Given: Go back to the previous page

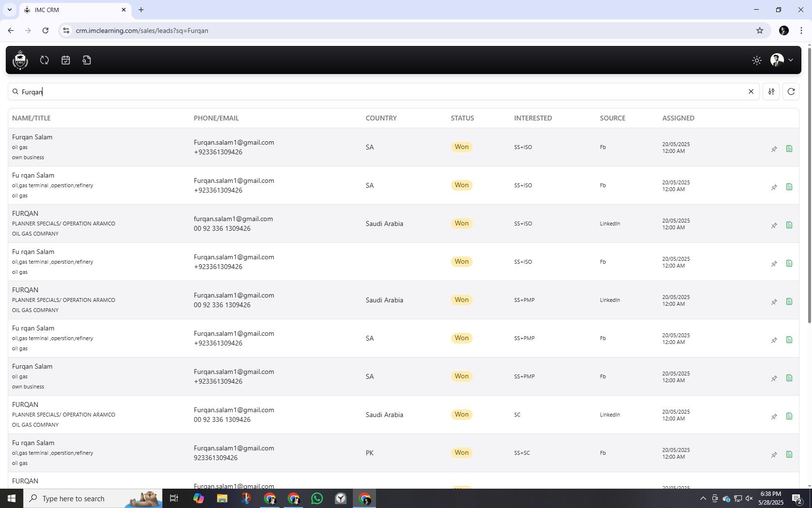Looking at the screenshot, I should coord(11,30).
